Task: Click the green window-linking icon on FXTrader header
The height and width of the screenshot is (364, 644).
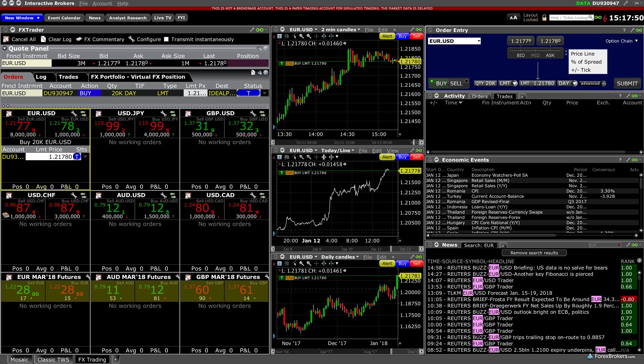Action: (x=259, y=30)
